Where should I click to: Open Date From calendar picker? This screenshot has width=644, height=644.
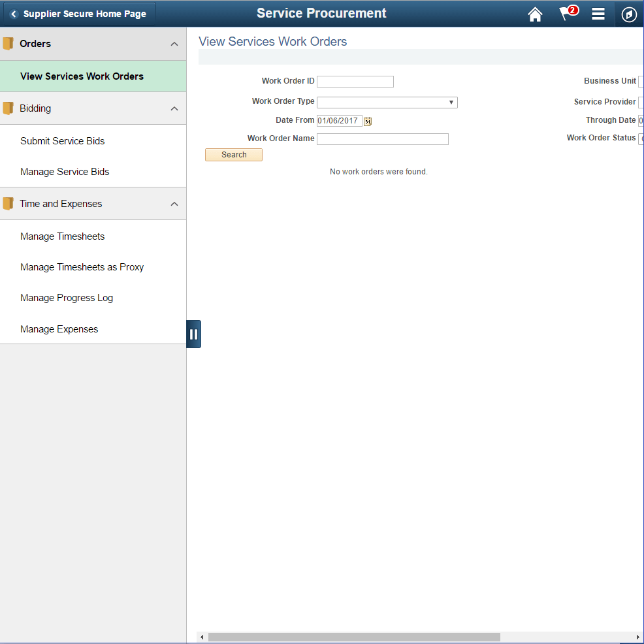click(368, 121)
